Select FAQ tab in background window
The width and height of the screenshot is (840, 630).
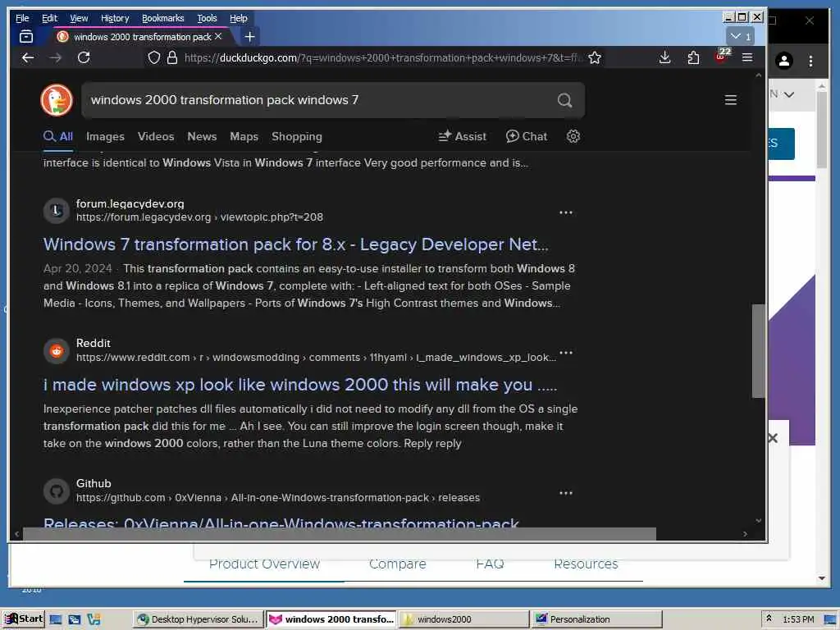490,564
